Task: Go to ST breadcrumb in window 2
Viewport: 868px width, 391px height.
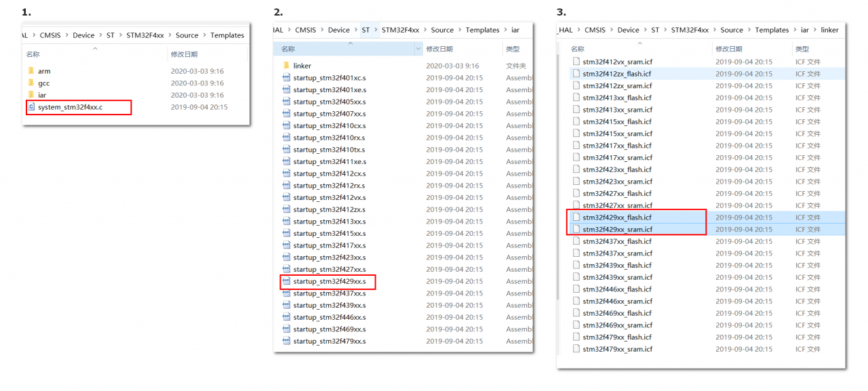Action: pos(366,30)
